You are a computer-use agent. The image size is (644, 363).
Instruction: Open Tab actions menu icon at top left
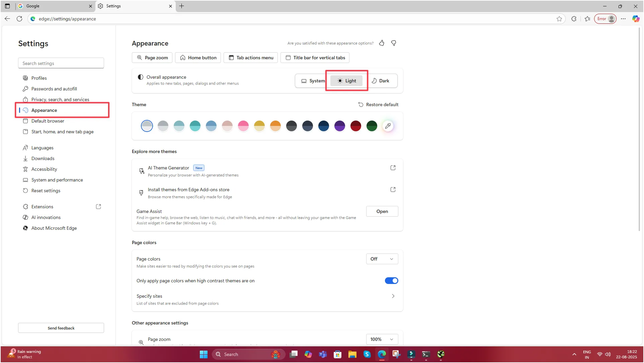click(x=7, y=6)
